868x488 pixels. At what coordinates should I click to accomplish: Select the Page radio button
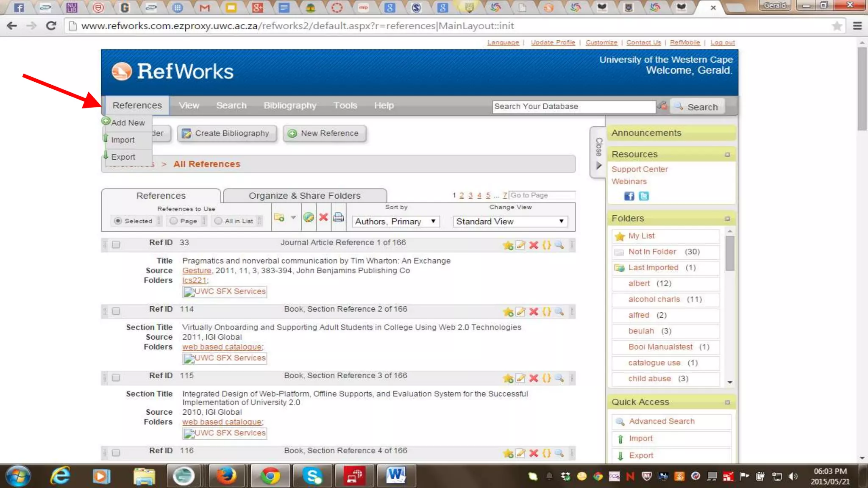point(174,221)
